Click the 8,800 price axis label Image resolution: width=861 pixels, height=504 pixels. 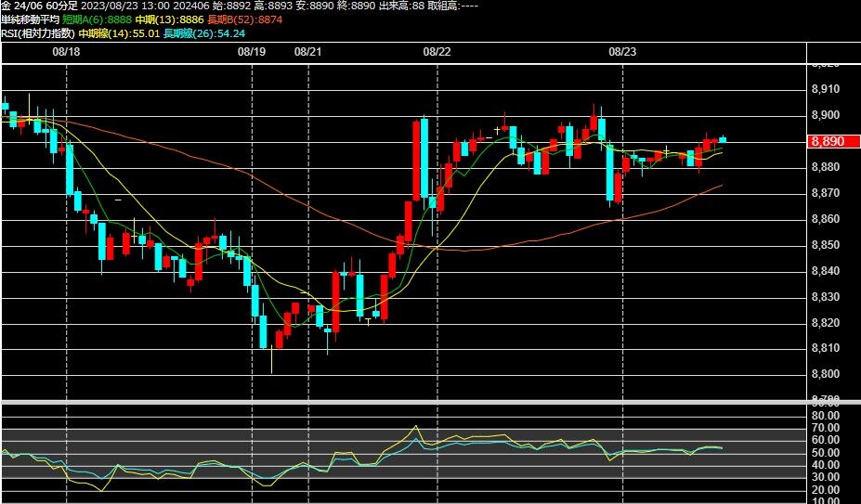click(x=826, y=374)
